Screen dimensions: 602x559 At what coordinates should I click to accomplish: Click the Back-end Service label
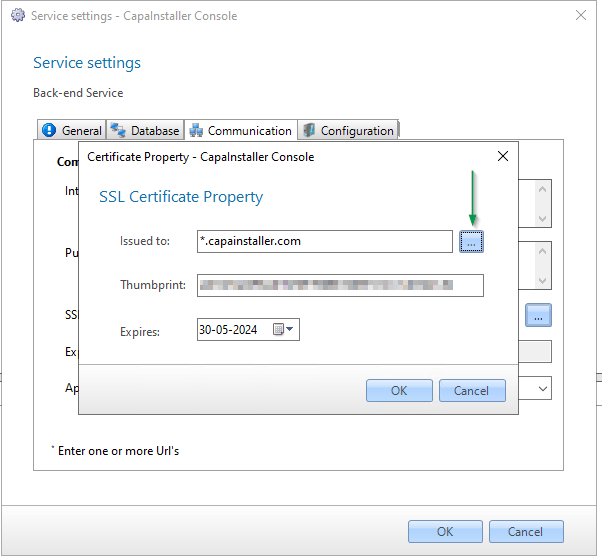pyautogui.click(x=78, y=93)
